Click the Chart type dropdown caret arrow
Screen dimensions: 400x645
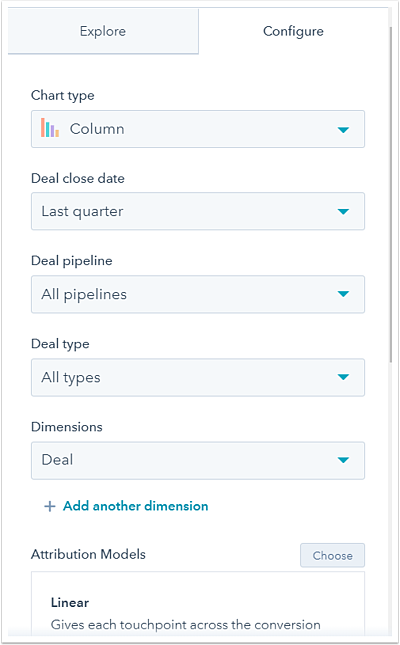(343, 130)
